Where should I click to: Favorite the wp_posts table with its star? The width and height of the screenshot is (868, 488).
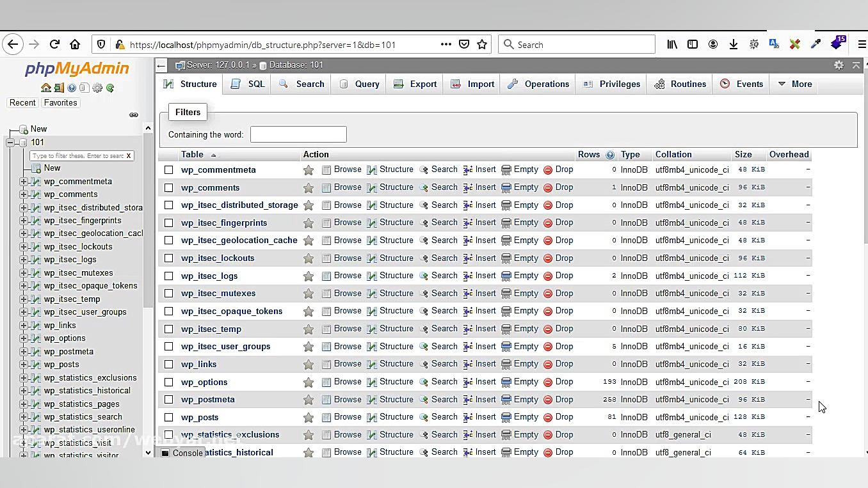[x=309, y=418]
